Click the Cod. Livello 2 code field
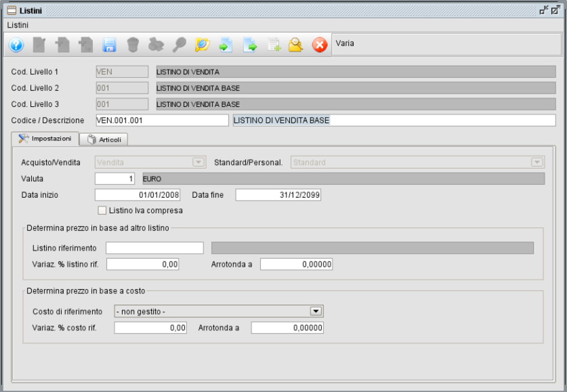This screenshot has height=392, width=567. pyautogui.click(x=122, y=88)
